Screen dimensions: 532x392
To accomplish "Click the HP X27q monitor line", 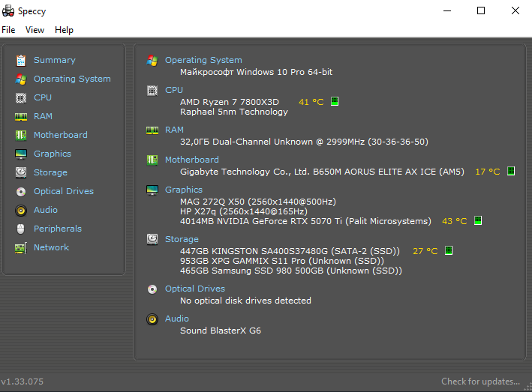I will (x=244, y=211).
